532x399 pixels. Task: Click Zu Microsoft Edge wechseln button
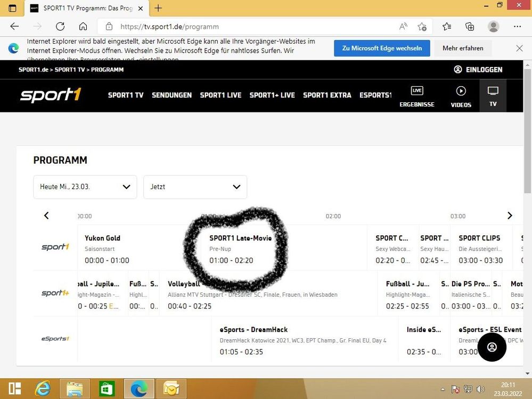click(x=382, y=48)
